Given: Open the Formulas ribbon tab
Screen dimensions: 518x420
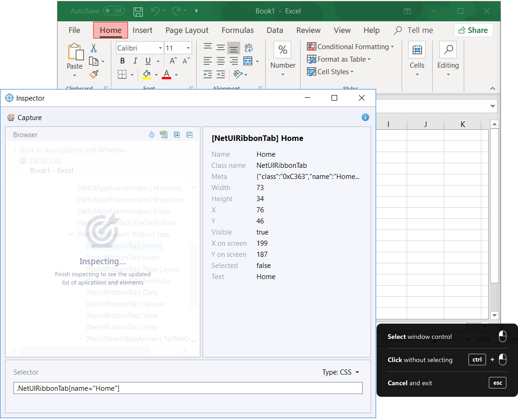Looking at the screenshot, I should [x=237, y=31].
